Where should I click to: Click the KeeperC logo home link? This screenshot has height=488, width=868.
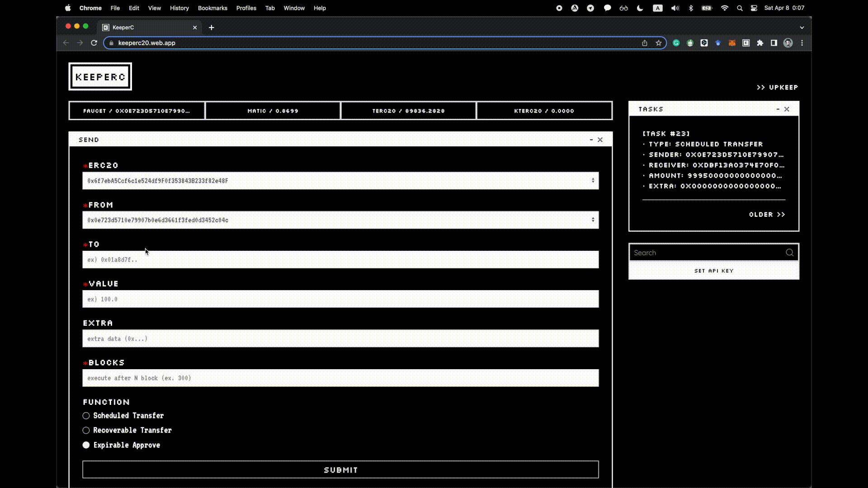[100, 76]
